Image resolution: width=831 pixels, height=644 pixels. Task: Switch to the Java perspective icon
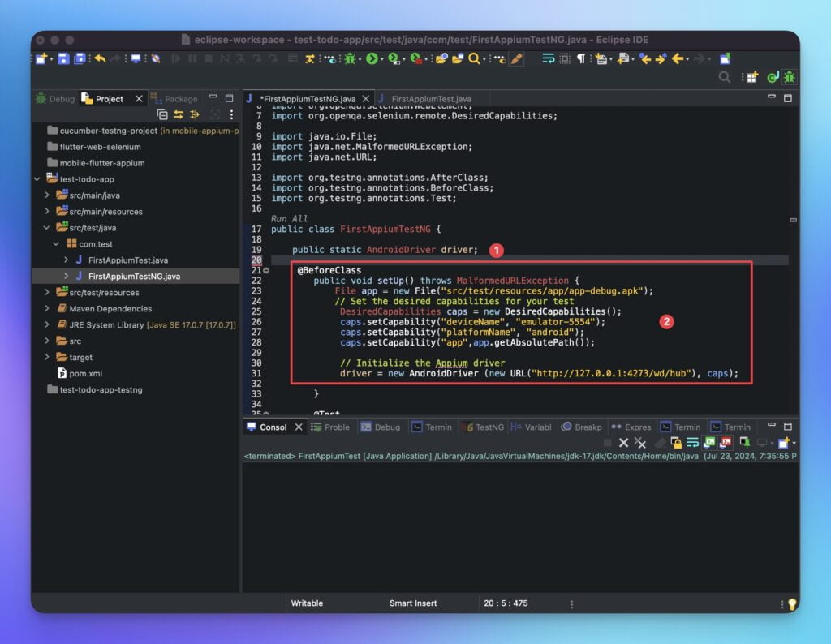point(773,78)
